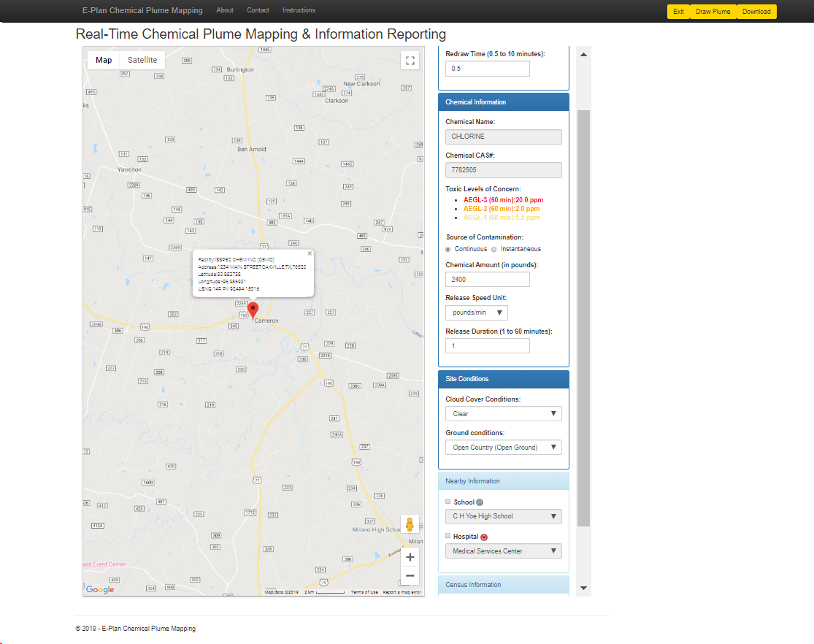814x644 pixels.
Task: Select Instantaneous contamination source
Action: (494, 249)
